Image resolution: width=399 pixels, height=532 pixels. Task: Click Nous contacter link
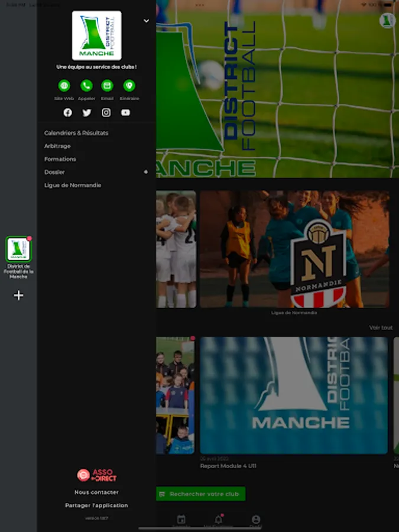[97, 492]
